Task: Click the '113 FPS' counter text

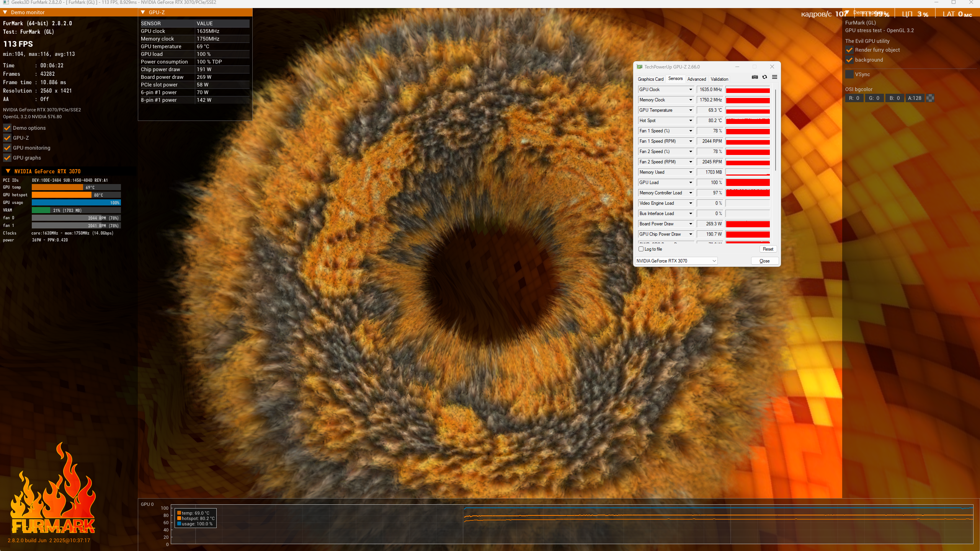Action: (x=18, y=44)
